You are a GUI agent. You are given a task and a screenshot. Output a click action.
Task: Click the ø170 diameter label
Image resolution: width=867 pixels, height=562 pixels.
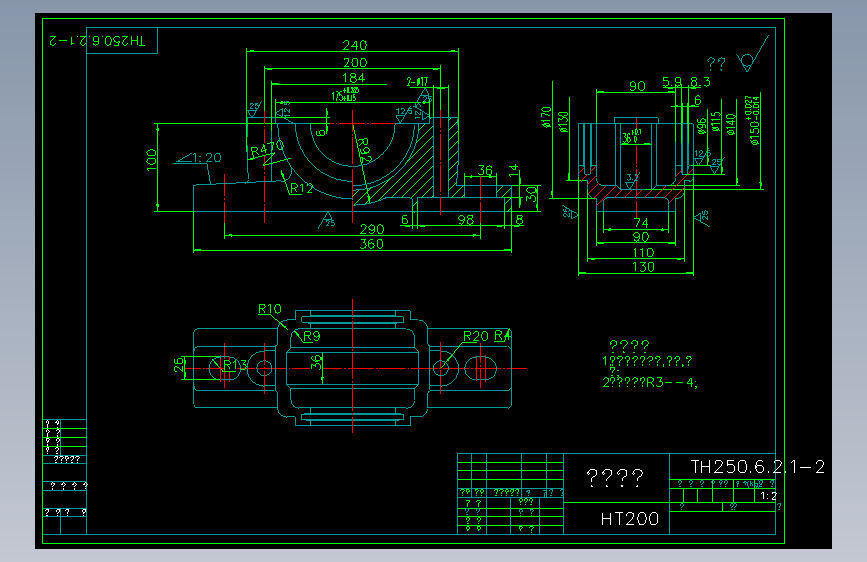546,118
